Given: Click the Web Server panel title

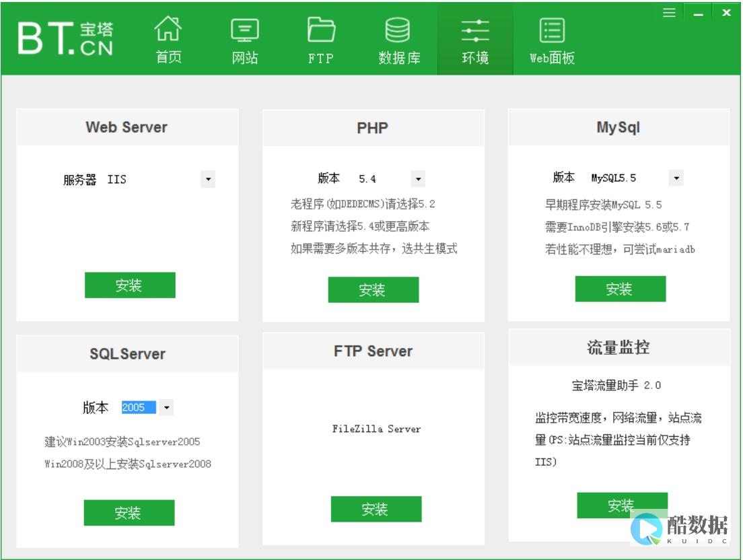Looking at the screenshot, I should pyautogui.click(x=127, y=127).
